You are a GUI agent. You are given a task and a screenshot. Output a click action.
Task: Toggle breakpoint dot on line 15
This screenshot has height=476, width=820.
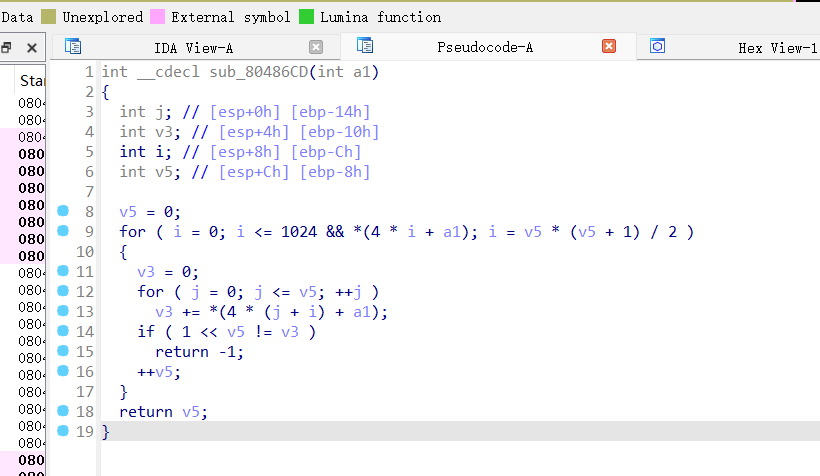(x=63, y=350)
